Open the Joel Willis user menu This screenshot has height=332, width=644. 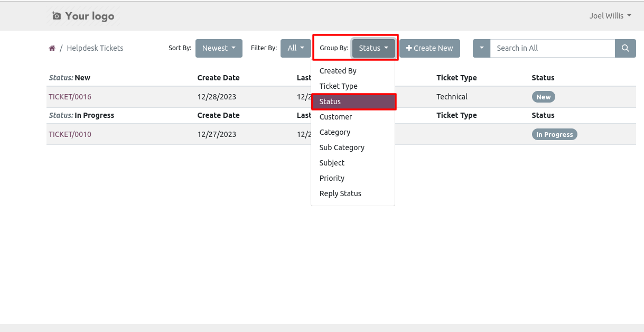[610, 16]
